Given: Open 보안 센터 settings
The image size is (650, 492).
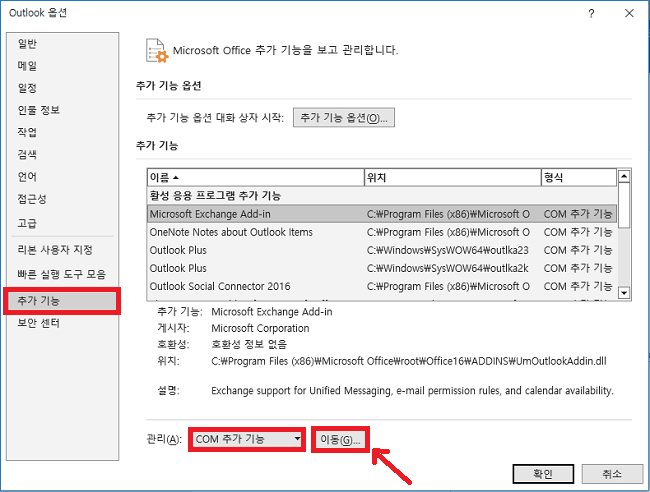Looking at the screenshot, I should tap(39, 323).
